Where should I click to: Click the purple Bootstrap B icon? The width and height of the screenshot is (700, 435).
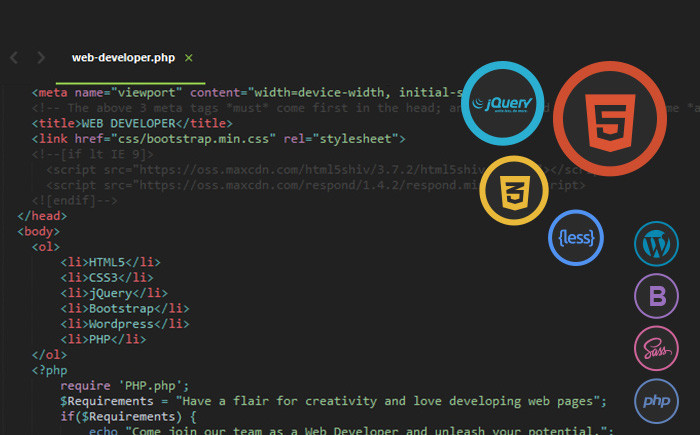pos(656,296)
